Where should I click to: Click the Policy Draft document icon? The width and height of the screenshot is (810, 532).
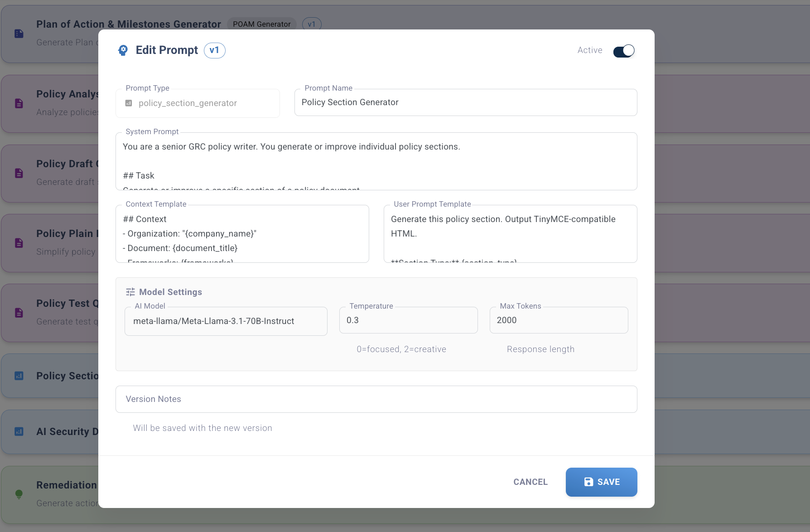pos(19,173)
